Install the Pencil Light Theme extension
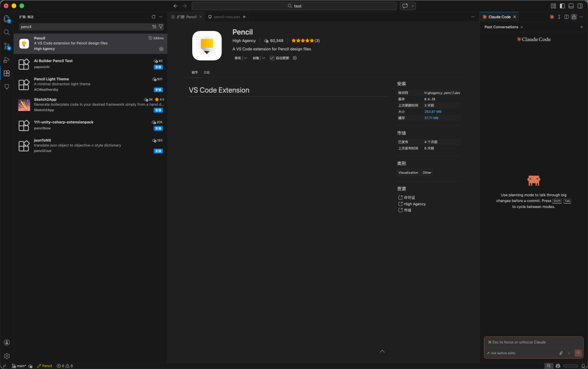The width and height of the screenshot is (588, 369). tap(158, 90)
